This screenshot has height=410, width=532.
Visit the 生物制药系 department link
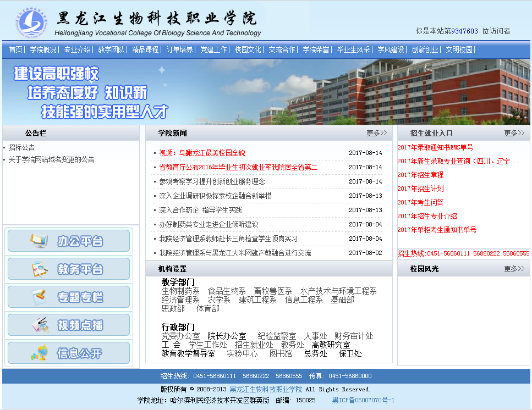pos(180,291)
